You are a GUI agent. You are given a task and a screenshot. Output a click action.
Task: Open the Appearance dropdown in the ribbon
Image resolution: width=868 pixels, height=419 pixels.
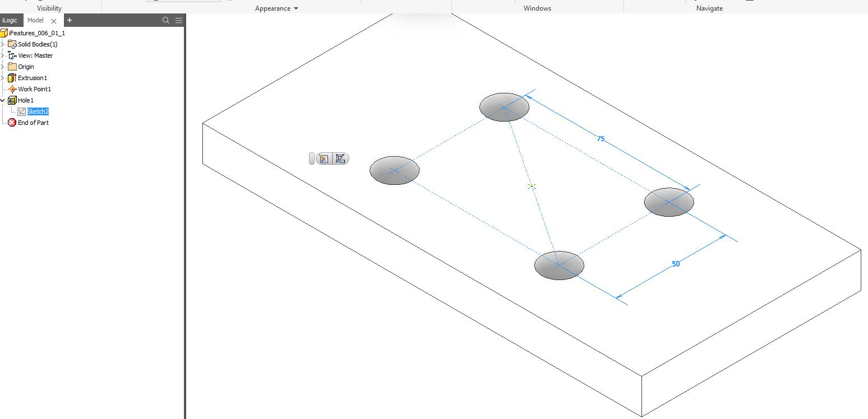tap(276, 8)
